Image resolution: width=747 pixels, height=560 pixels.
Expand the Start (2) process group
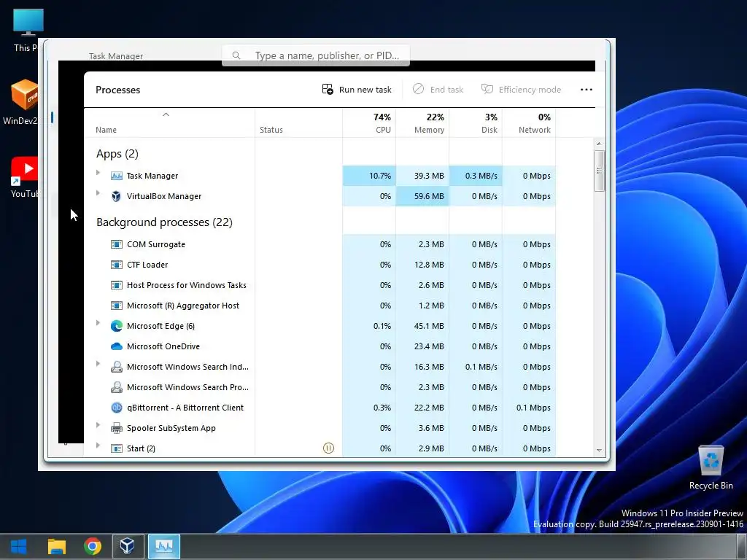(x=98, y=446)
